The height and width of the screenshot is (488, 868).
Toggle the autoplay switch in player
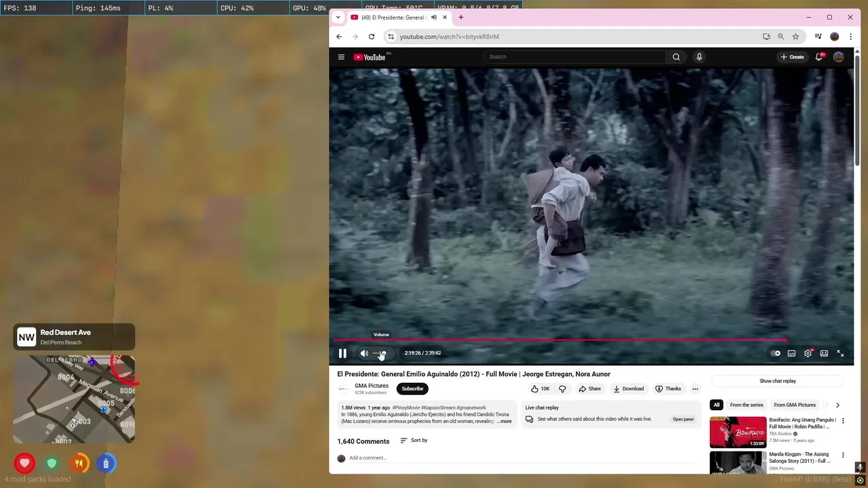(x=775, y=353)
